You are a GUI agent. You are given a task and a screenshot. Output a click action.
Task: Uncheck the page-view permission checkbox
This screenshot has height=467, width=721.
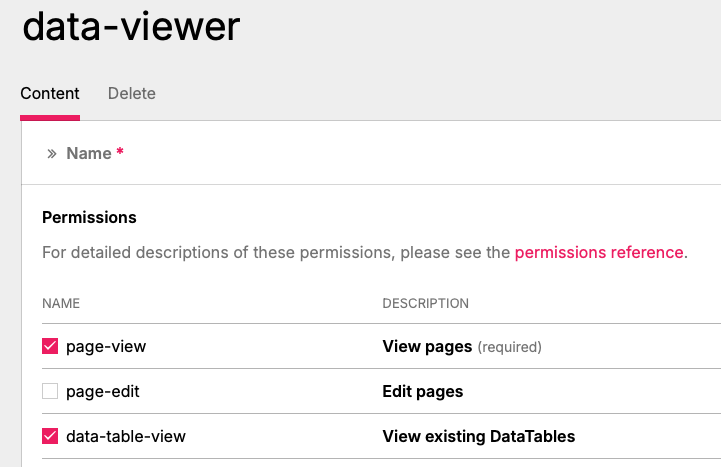pyautogui.click(x=50, y=346)
